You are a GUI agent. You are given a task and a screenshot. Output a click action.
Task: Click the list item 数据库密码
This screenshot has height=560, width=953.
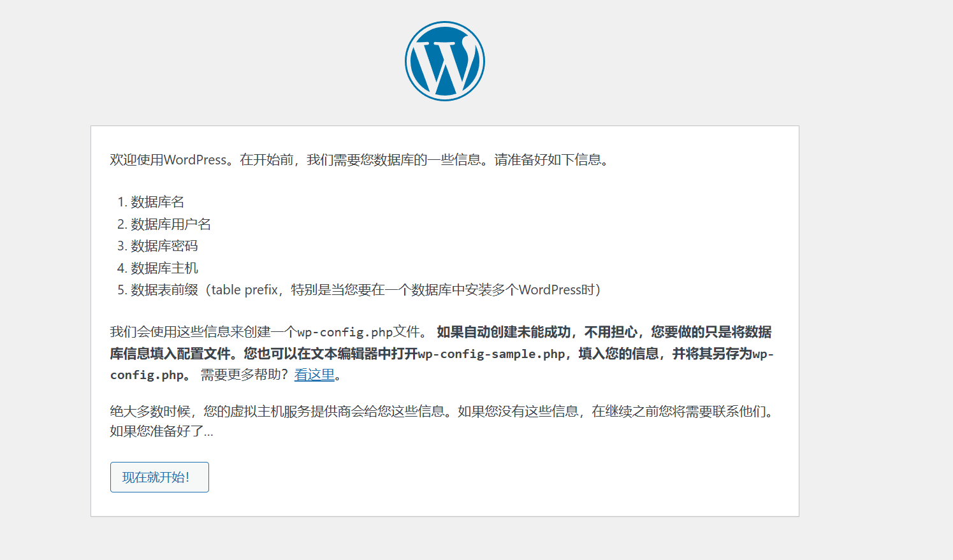(164, 246)
